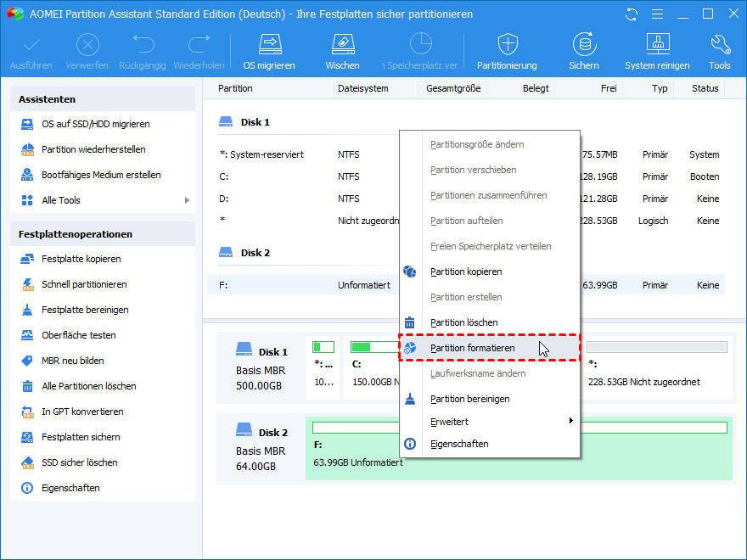This screenshot has height=560, width=747.
Task: Click the Disk 1 header in partition list
Action: tap(244, 122)
